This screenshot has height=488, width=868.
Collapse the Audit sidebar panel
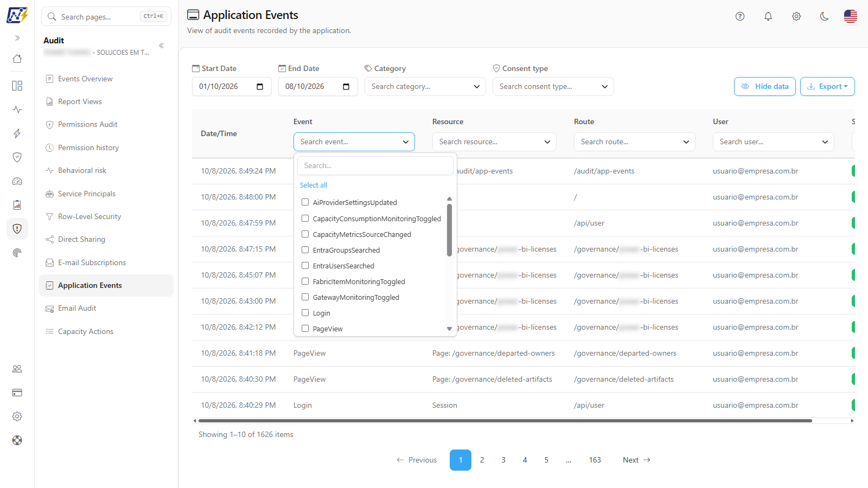(161, 46)
